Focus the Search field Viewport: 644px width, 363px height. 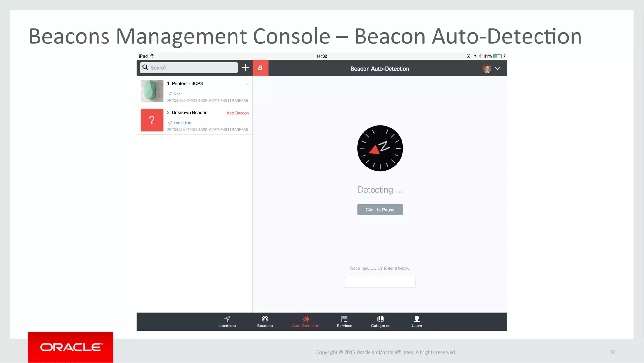[189, 68]
